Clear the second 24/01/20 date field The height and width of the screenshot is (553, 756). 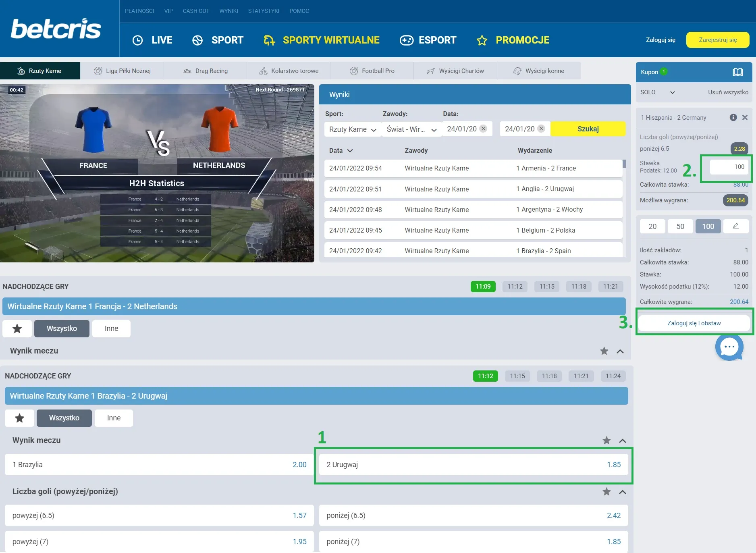click(x=541, y=129)
